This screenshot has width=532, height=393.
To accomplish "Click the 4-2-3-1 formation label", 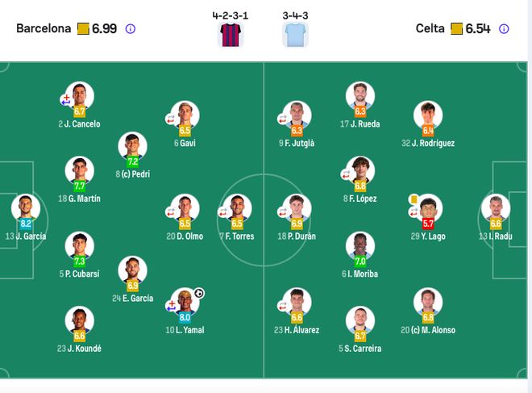I will coord(231,15).
